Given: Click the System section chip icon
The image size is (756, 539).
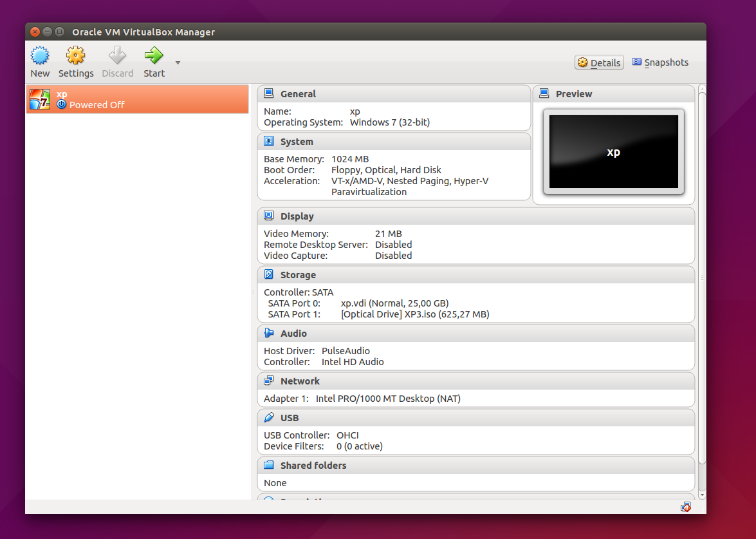Looking at the screenshot, I should coord(269,142).
